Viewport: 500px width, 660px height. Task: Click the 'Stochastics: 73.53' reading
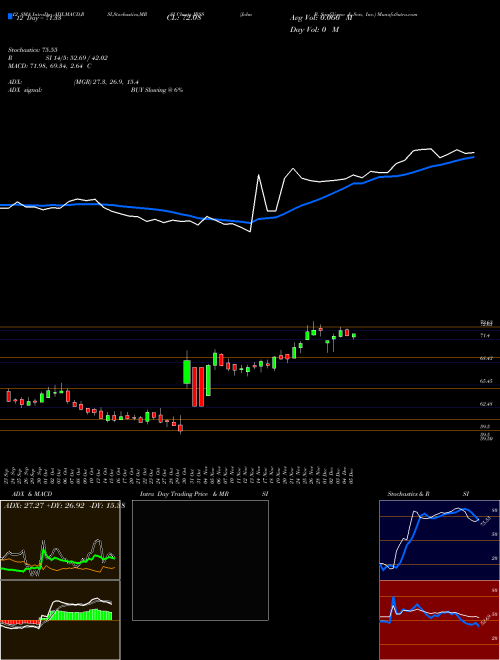point(32,50)
